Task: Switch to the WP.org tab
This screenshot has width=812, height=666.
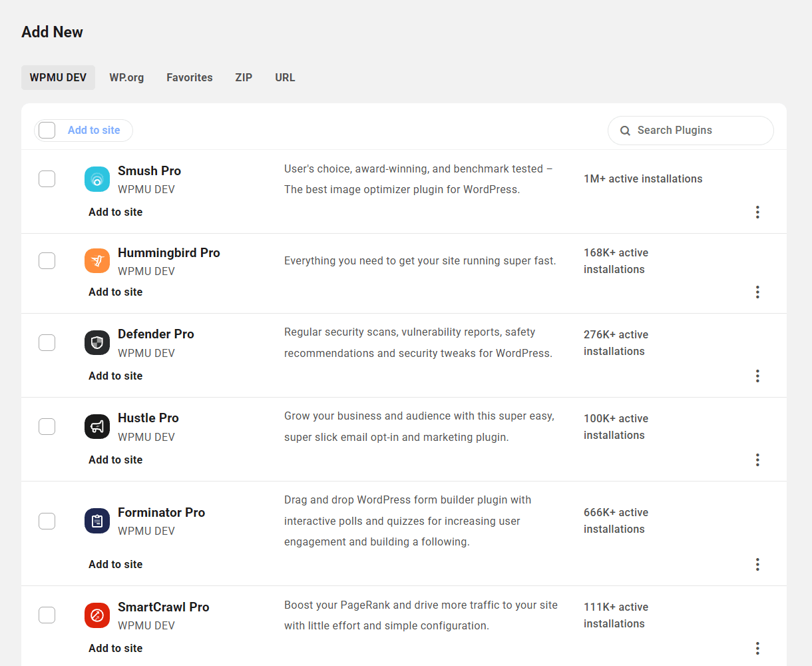Action: (x=126, y=77)
